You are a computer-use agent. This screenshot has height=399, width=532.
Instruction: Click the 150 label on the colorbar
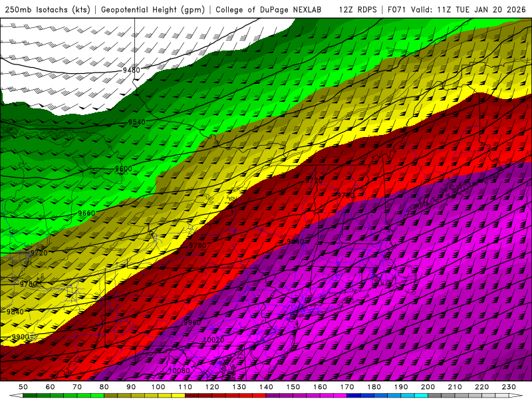293,387
